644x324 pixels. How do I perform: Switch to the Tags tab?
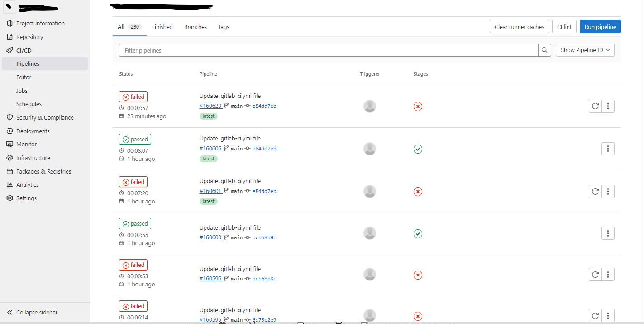tap(224, 27)
